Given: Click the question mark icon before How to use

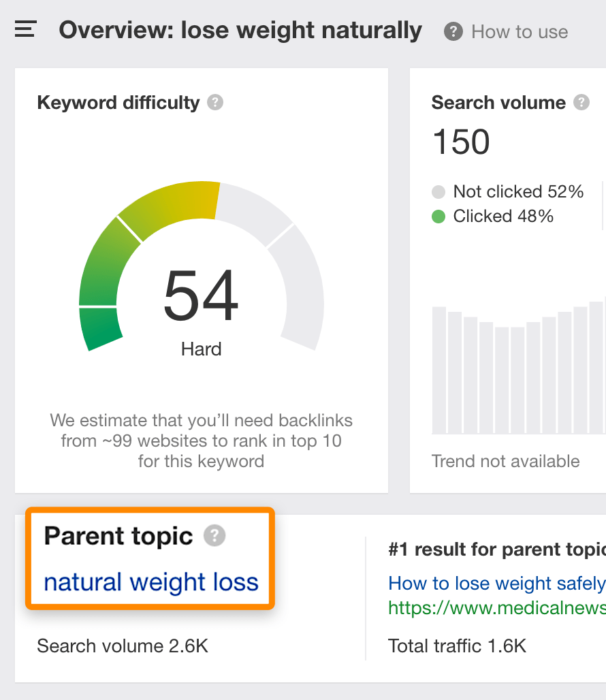Looking at the screenshot, I should point(453,32).
